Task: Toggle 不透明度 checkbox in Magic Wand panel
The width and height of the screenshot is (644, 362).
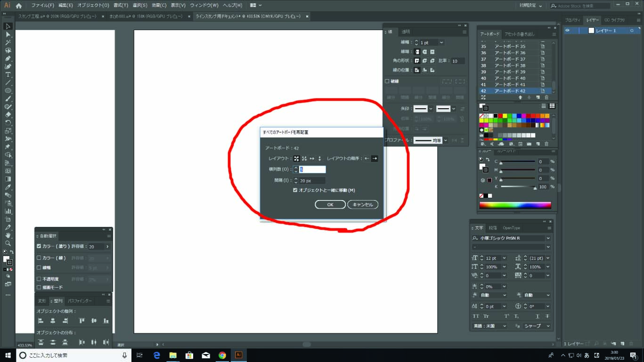Action: [39, 279]
